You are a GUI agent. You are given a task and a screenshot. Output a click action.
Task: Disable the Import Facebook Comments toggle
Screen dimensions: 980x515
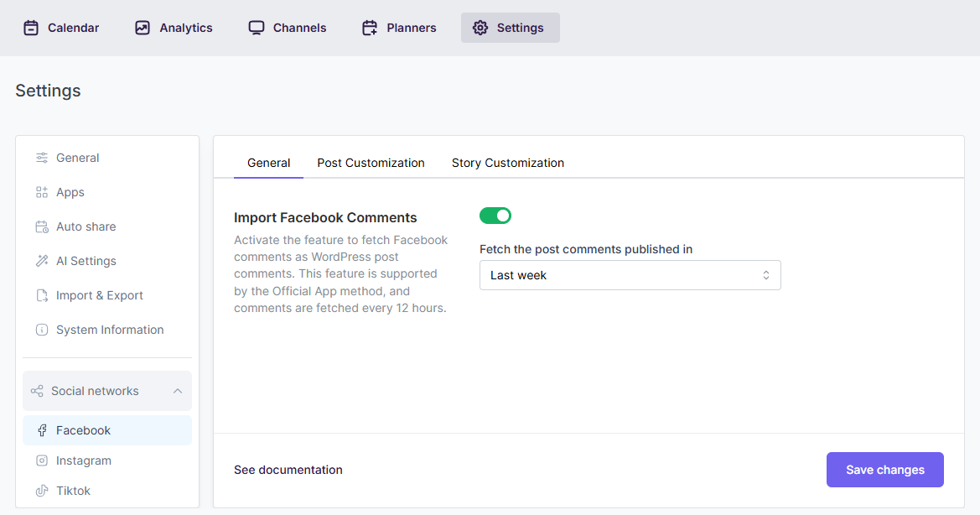coord(495,216)
